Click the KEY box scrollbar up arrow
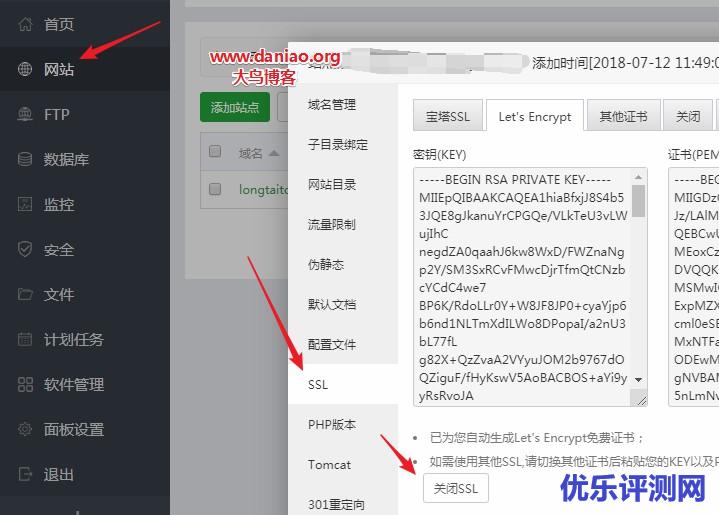Image resolution: width=719 pixels, height=515 pixels. pyautogui.click(x=638, y=177)
